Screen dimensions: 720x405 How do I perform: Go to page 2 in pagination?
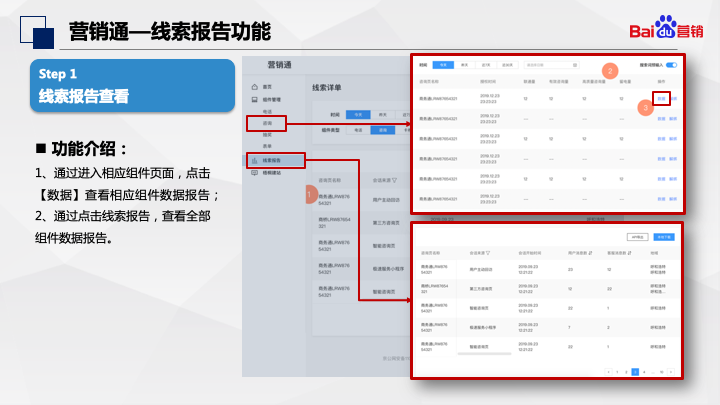pos(626,372)
